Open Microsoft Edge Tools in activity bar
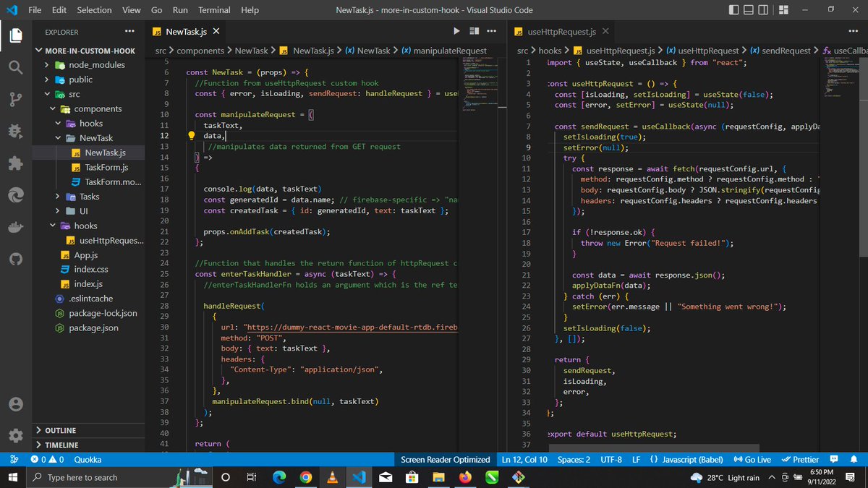The width and height of the screenshot is (868, 488). click(16, 195)
